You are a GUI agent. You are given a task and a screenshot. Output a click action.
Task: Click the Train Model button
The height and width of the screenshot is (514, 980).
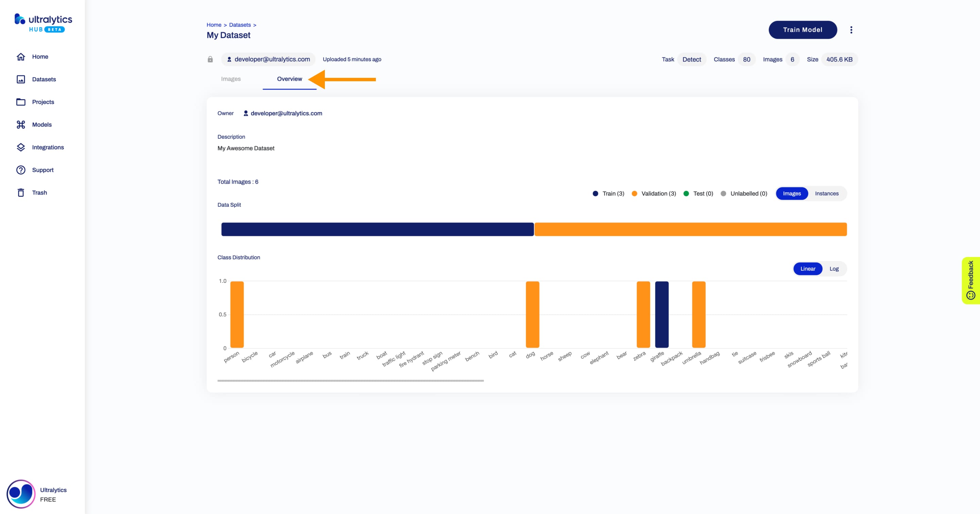tap(802, 30)
